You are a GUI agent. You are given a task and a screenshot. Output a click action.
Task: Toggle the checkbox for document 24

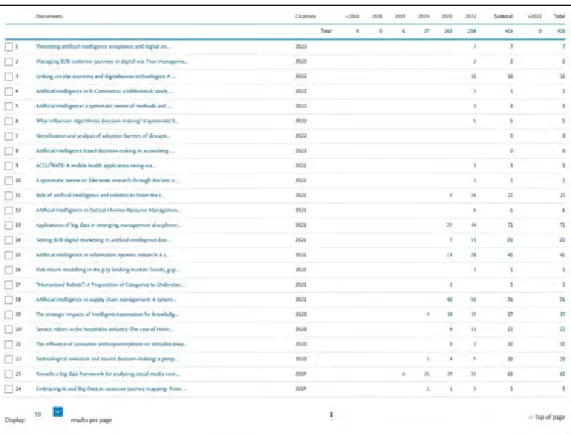coord(9,389)
